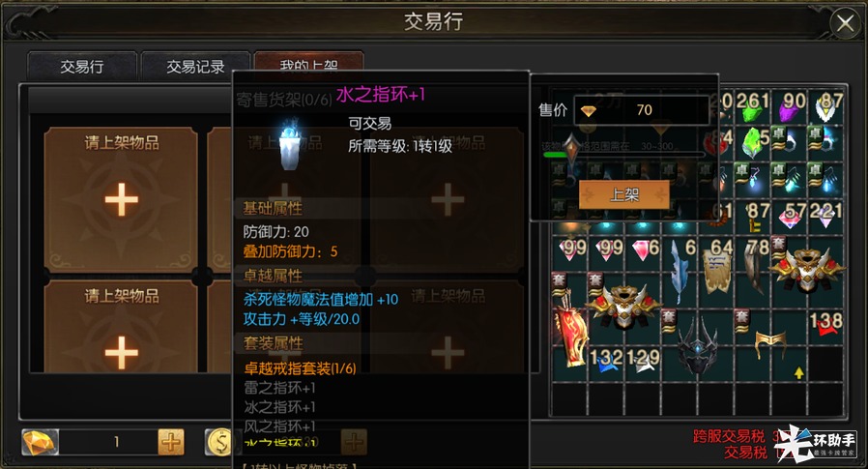This screenshot has width=868, height=469.
Task: Click the bottom-left 请上架物品 shelf slot
Action: (121, 327)
